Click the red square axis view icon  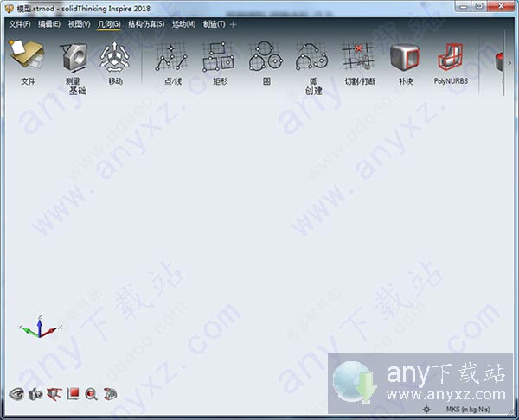[73, 393]
